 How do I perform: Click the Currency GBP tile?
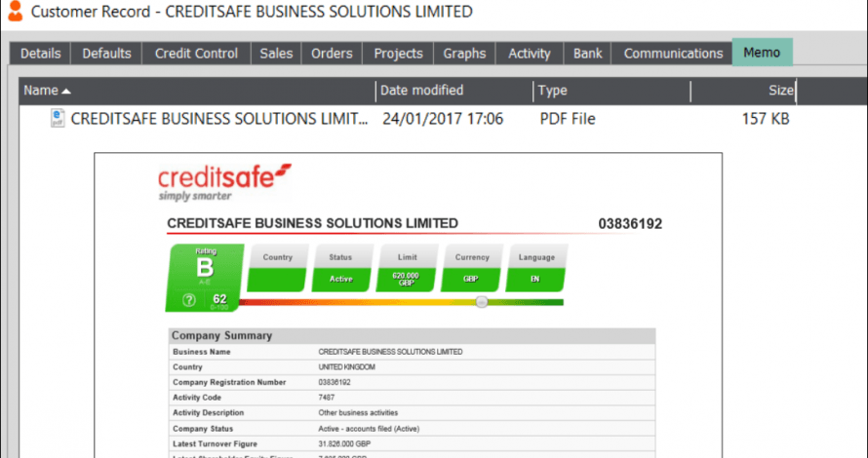pos(472,268)
